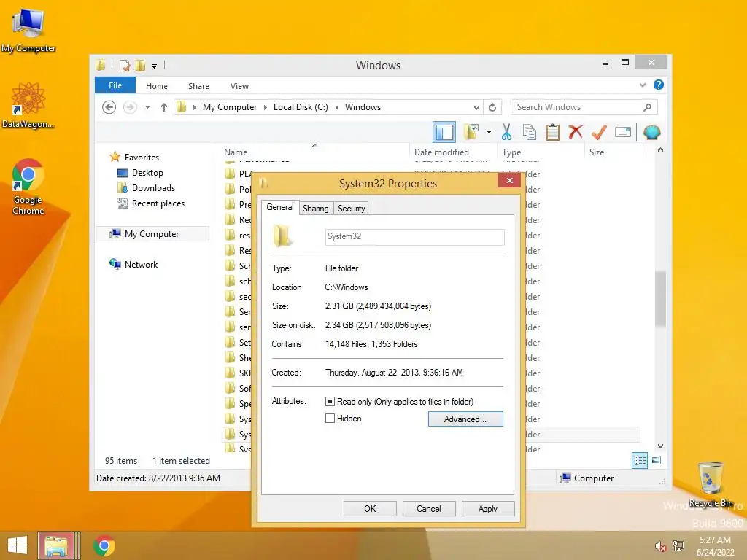747x560 pixels.
Task: Click the file list scroll down arrow
Action: pyautogui.click(x=660, y=446)
